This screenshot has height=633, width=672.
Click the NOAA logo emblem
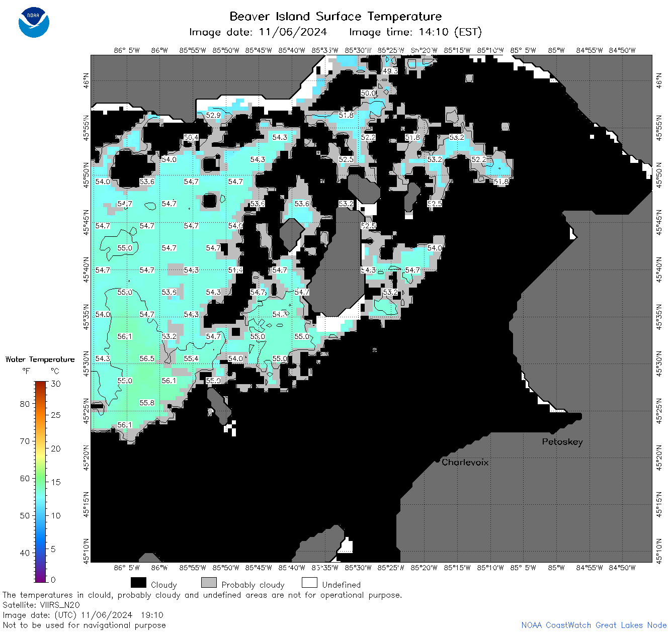(34, 22)
